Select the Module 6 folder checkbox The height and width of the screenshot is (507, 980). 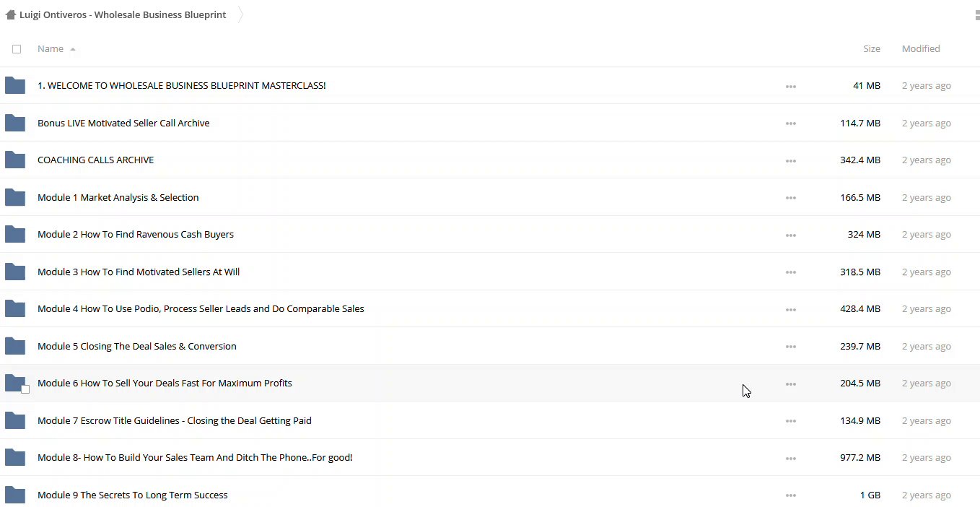tap(25, 389)
